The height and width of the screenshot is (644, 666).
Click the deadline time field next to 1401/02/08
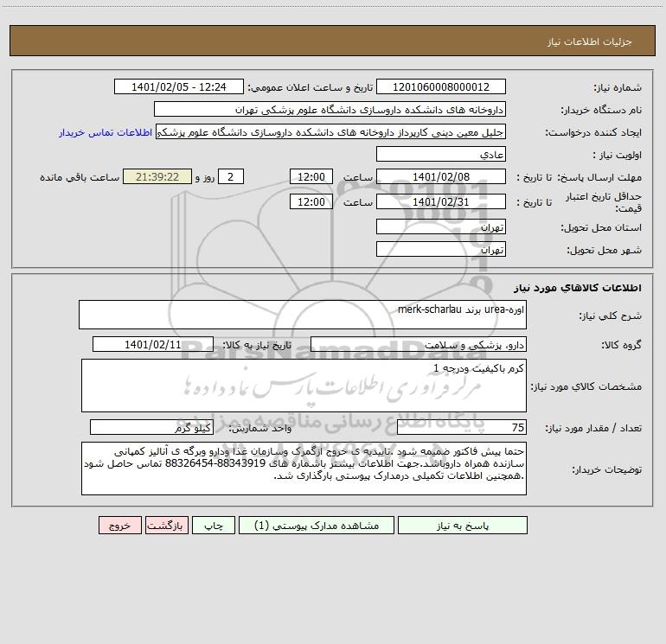[311, 176]
